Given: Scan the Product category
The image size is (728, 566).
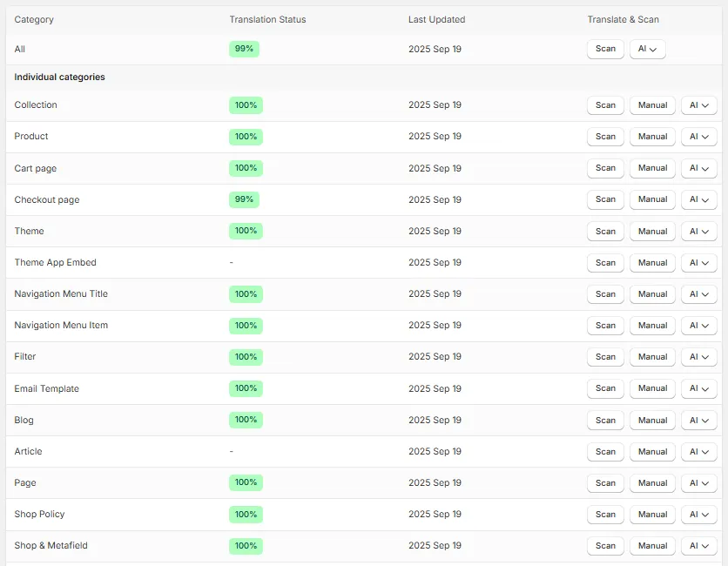Looking at the screenshot, I should [x=605, y=137].
